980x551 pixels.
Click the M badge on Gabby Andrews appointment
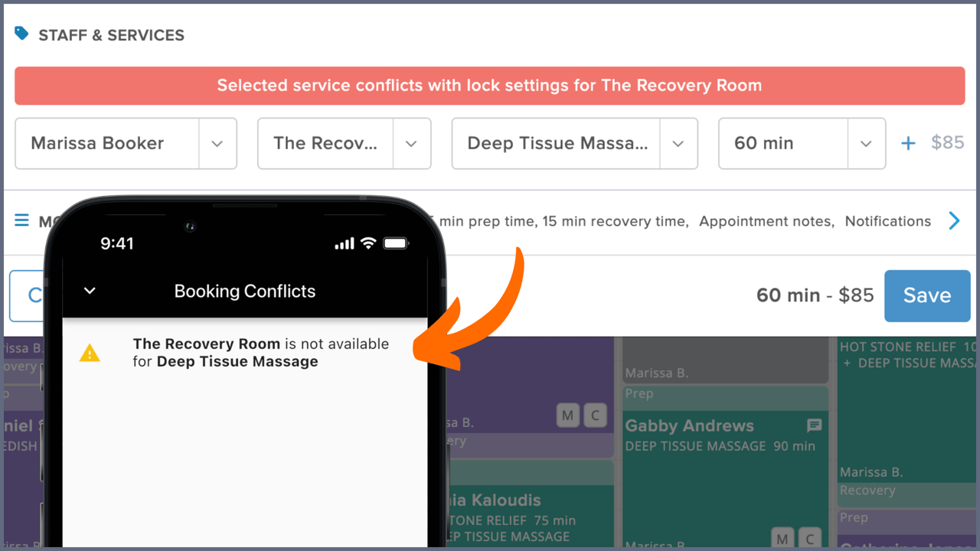tap(782, 538)
